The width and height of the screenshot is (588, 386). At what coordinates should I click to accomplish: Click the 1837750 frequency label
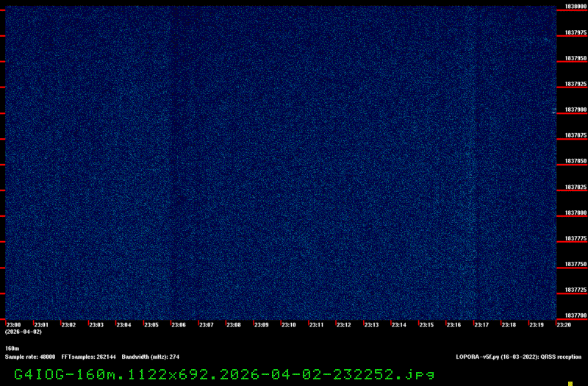[576, 264]
